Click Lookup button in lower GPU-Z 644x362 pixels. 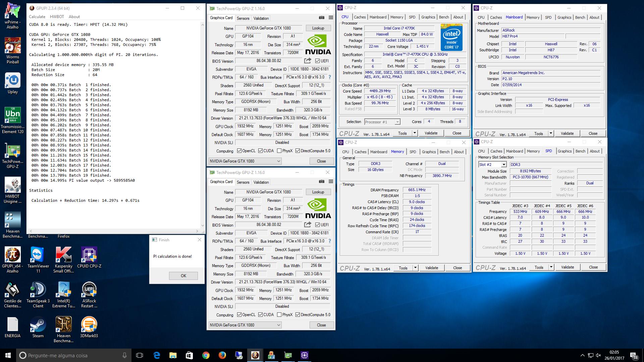coord(318,192)
